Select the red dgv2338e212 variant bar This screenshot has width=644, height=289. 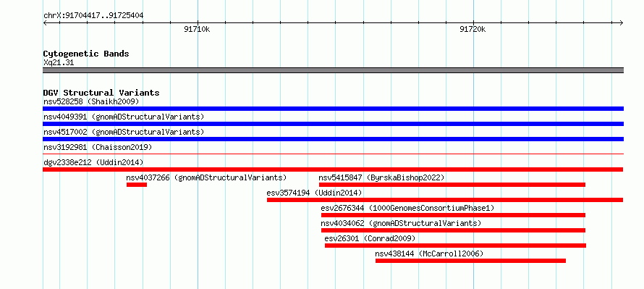[333, 169]
